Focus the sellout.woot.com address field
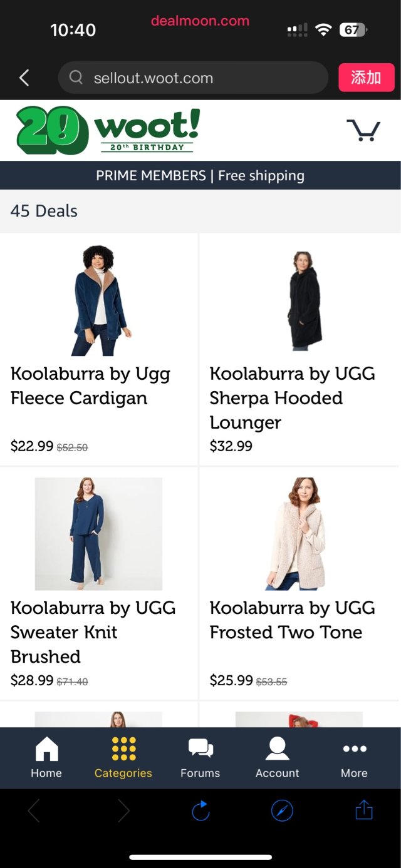The width and height of the screenshot is (401, 868). click(x=193, y=78)
